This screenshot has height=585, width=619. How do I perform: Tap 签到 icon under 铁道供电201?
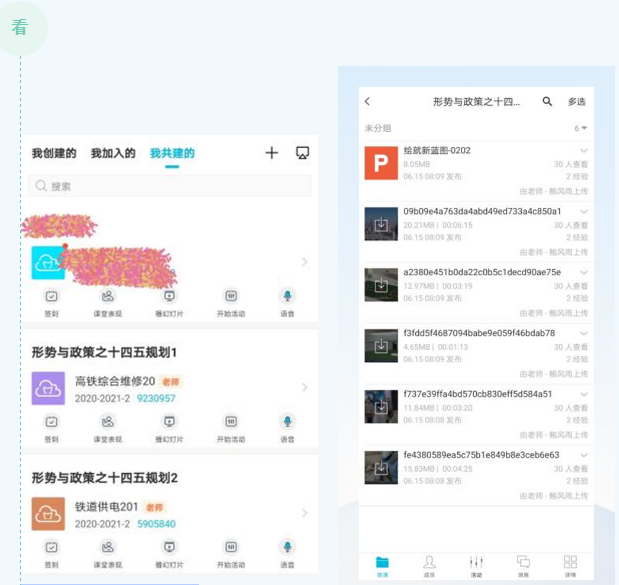pyautogui.click(x=51, y=547)
